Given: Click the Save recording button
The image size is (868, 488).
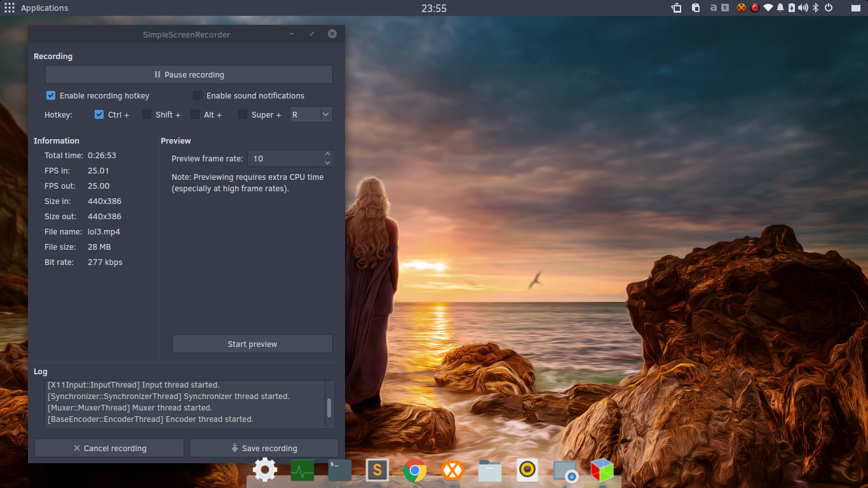Looking at the screenshot, I should (264, 448).
